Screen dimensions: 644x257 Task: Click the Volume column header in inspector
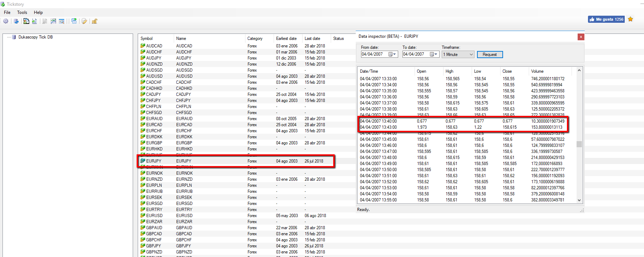(x=550, y=71)
